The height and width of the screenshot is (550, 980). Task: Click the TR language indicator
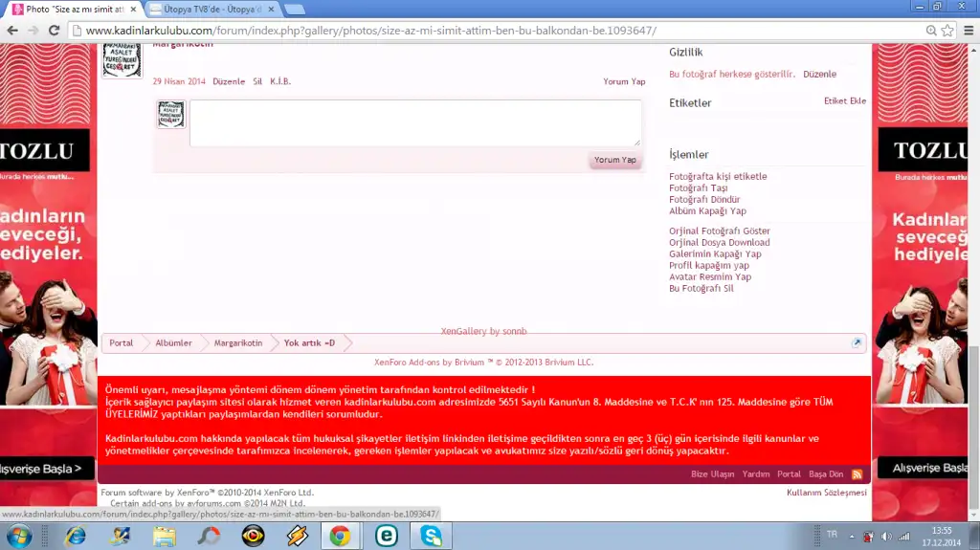point(832,535)
